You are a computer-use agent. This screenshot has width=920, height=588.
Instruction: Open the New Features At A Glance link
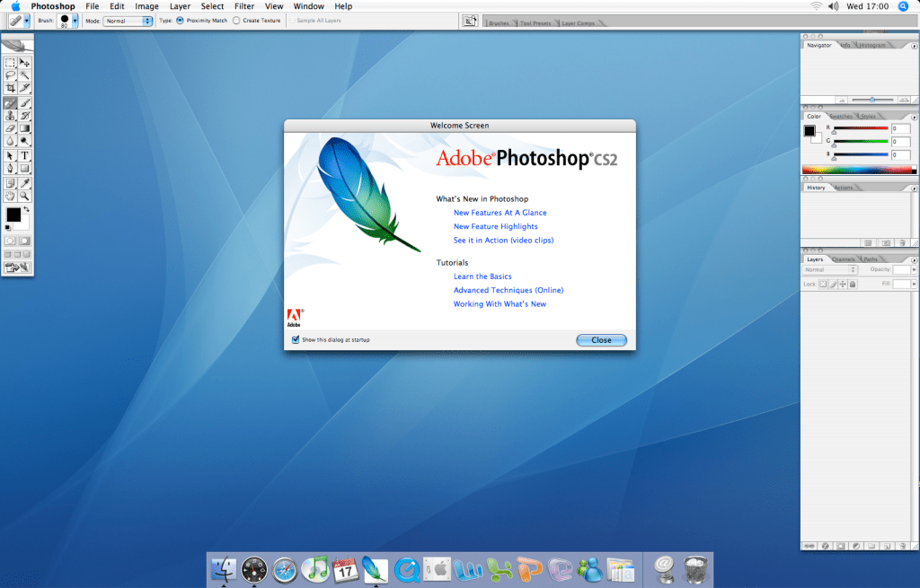coord(500,213)
